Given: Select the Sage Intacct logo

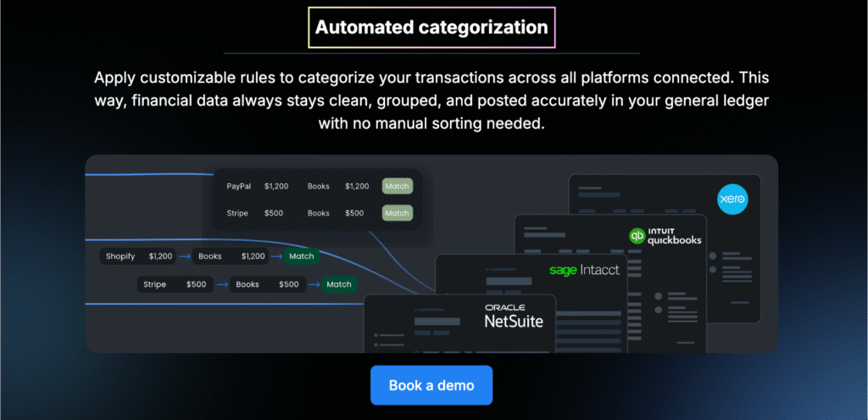Looking at the screenshot, I should point(584,271).
